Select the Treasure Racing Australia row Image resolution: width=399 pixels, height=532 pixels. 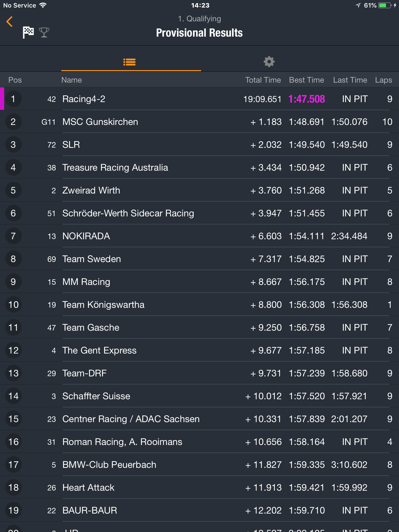pyautogui.click(x=199, y=167)
